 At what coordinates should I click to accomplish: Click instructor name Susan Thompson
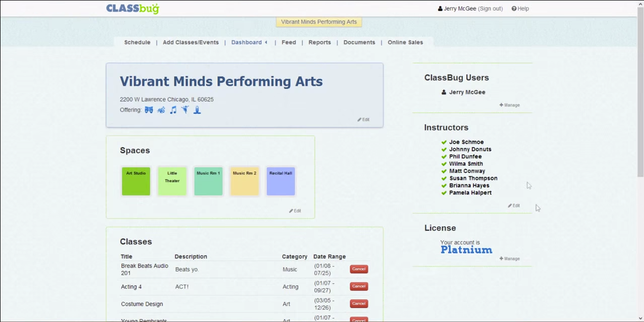click(x=473, y=178)
